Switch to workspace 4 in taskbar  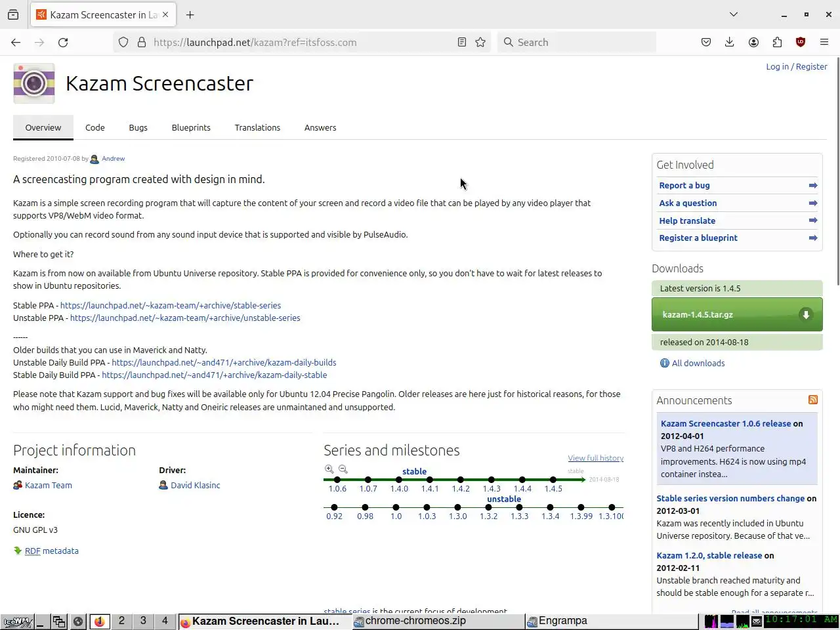click(x=165, y=621)
